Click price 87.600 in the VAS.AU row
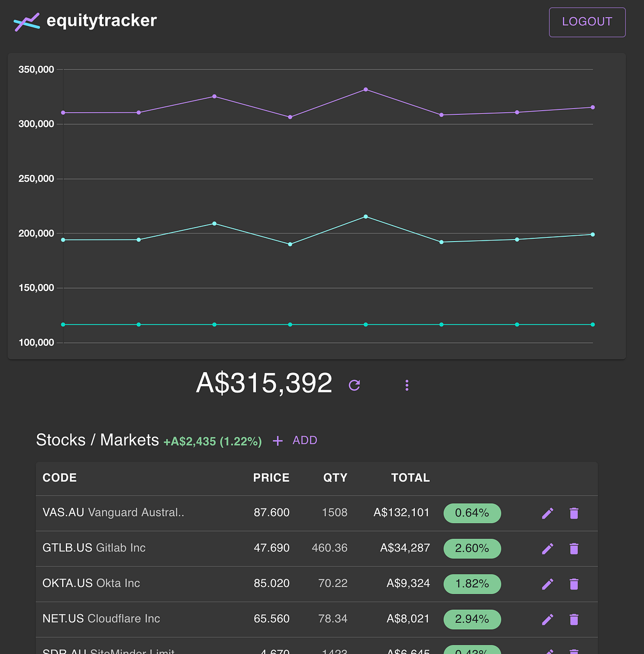 click(272, 513)
